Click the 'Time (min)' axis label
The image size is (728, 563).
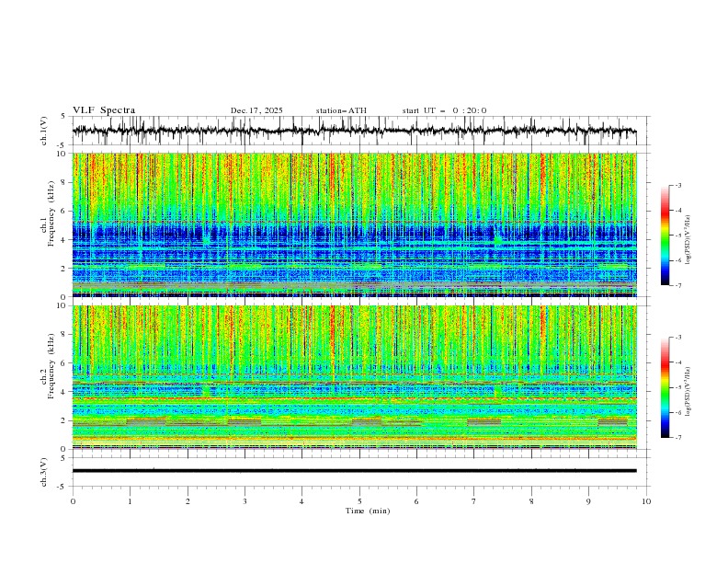click(368, 511)
